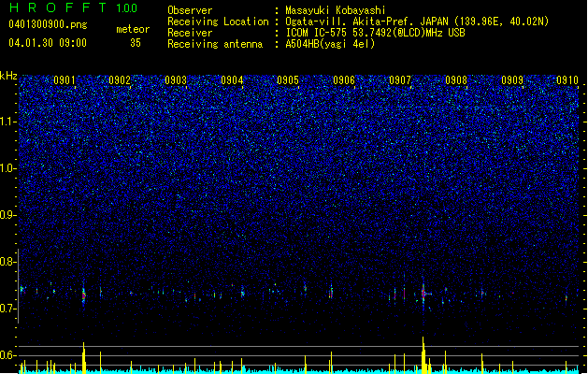The height and width of the screenshot is (374, 588).
Task: Click the 1.0 kHz axis tick label
Action: point(7,168)
